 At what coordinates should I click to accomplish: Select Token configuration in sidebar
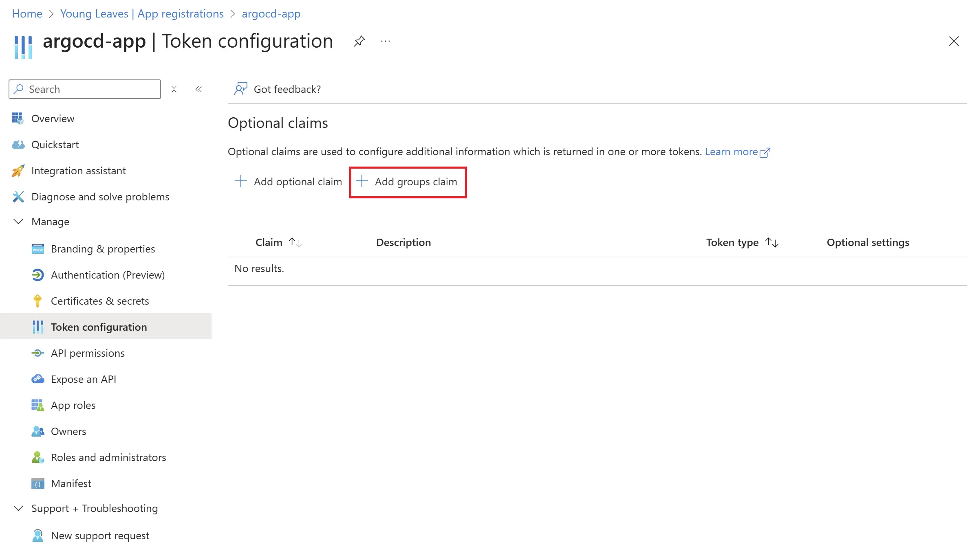[106, 326]
